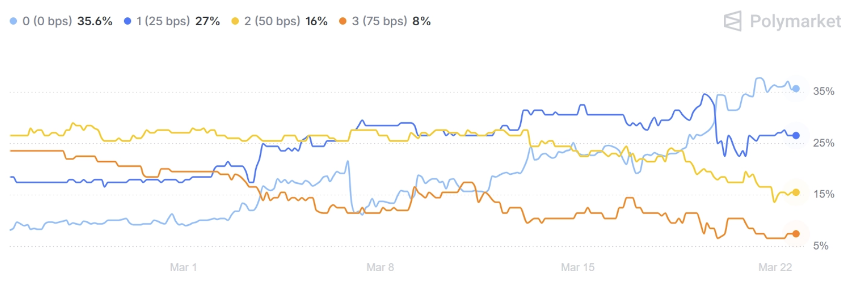Click the Mar 15 date label
Screen dimensions: 868x298
pos(578,267)
